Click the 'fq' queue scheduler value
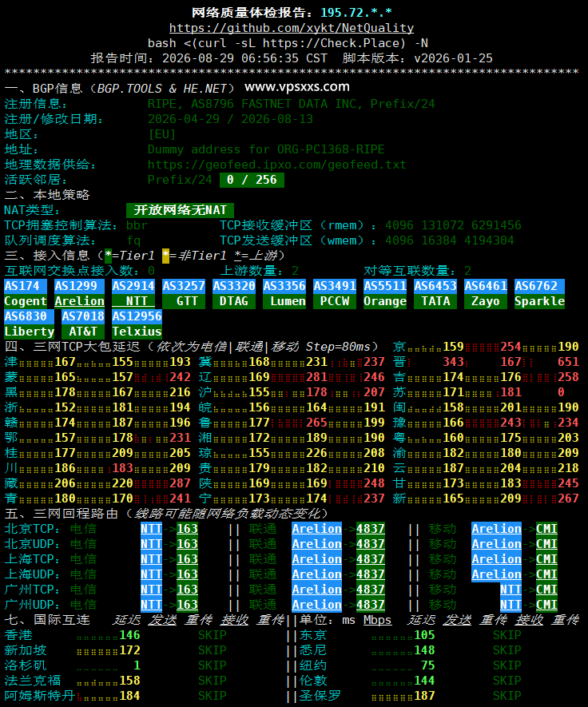This screenshot has width=588, height=707. click(133, 240)
